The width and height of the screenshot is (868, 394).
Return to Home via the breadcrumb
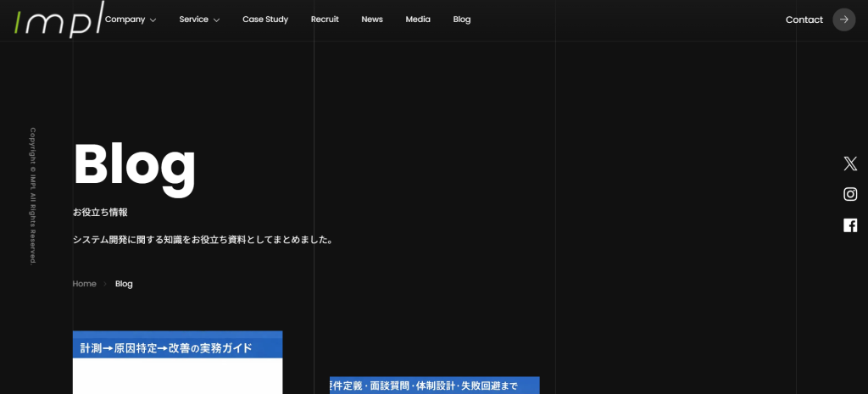pyautogui.click(x=84, y=284)
